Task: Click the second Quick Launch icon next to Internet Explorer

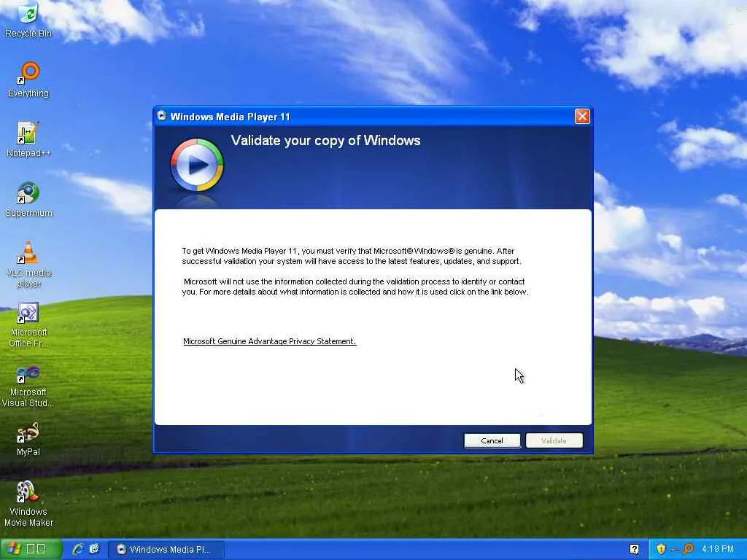Action: click(94, 549)
